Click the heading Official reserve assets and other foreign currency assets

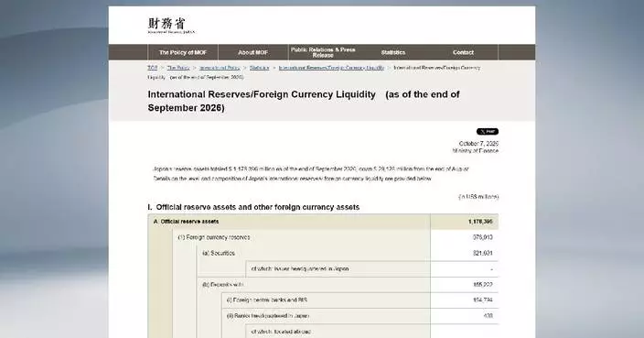click(253, 207)
